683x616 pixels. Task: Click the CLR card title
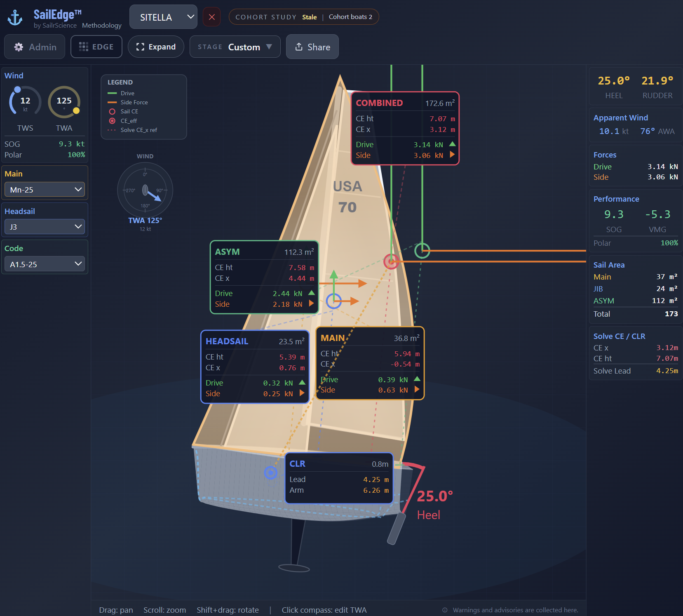click(x=297, y=463)
